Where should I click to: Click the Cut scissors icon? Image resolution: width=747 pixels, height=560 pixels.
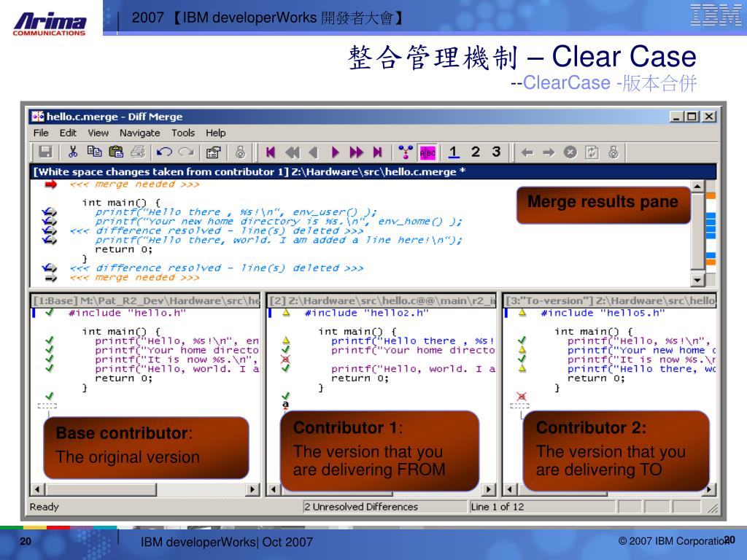point(72,152)
